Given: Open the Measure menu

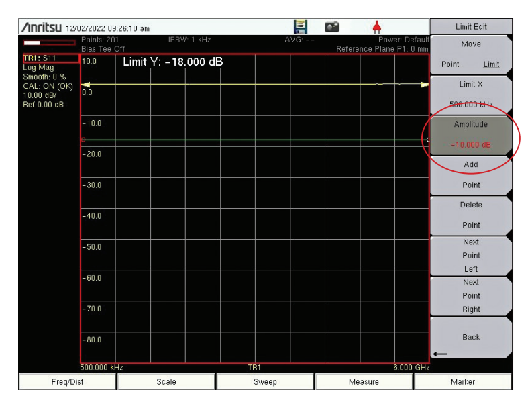Looking at the screenshot, I should [364, 381].
